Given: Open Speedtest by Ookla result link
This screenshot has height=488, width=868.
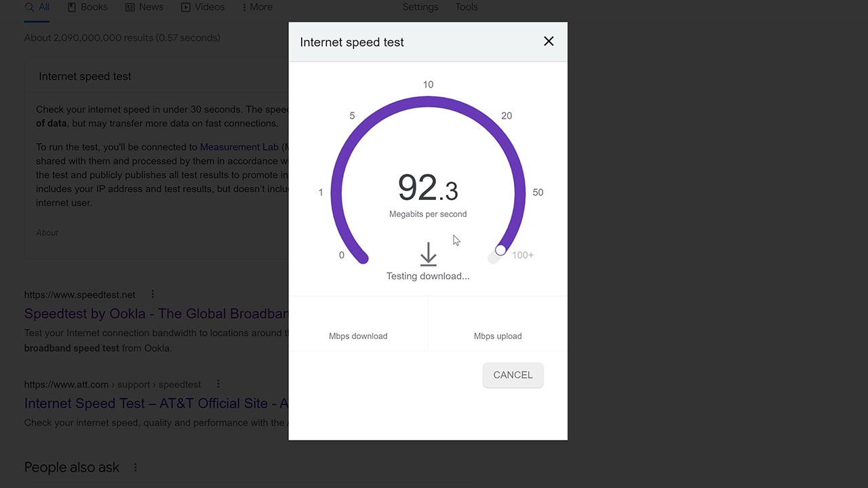Looking at the screenshot, I should click(x=157, y=314).
